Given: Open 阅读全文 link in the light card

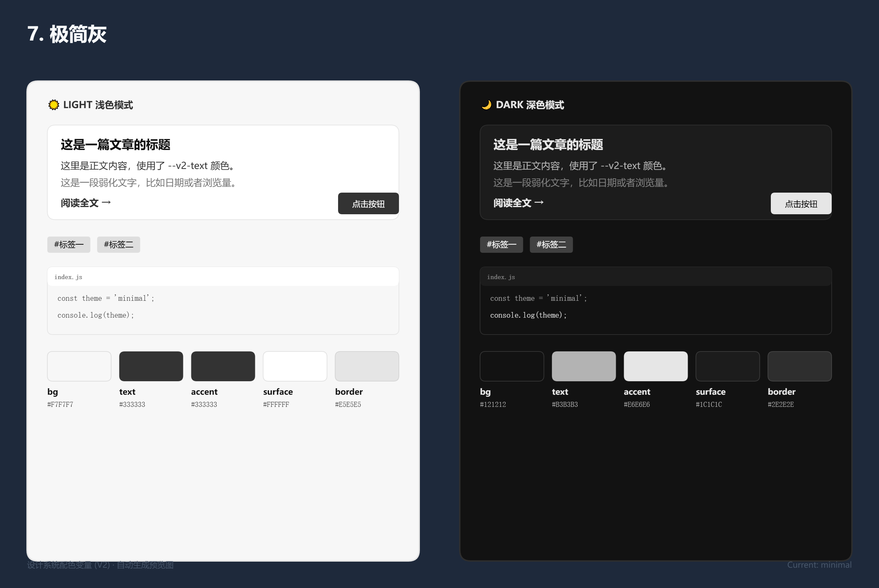Looking at the screenshot, I should click(x=86, y=203).
